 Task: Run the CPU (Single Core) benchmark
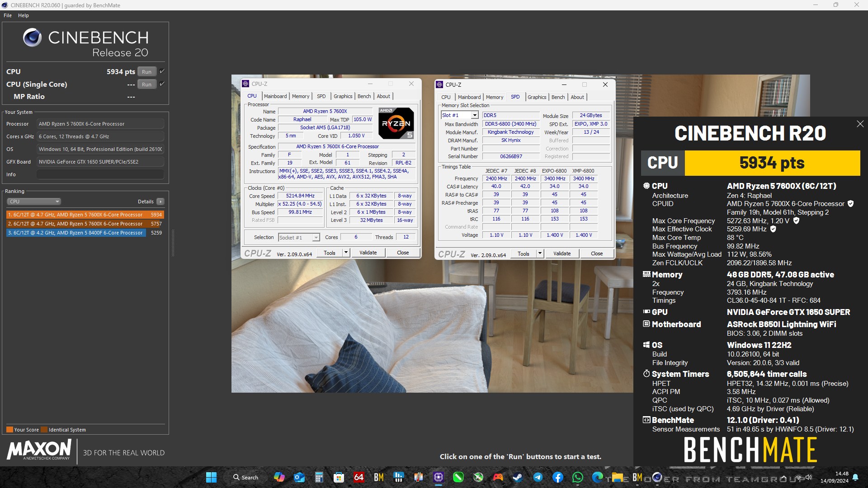pos(146,84)
